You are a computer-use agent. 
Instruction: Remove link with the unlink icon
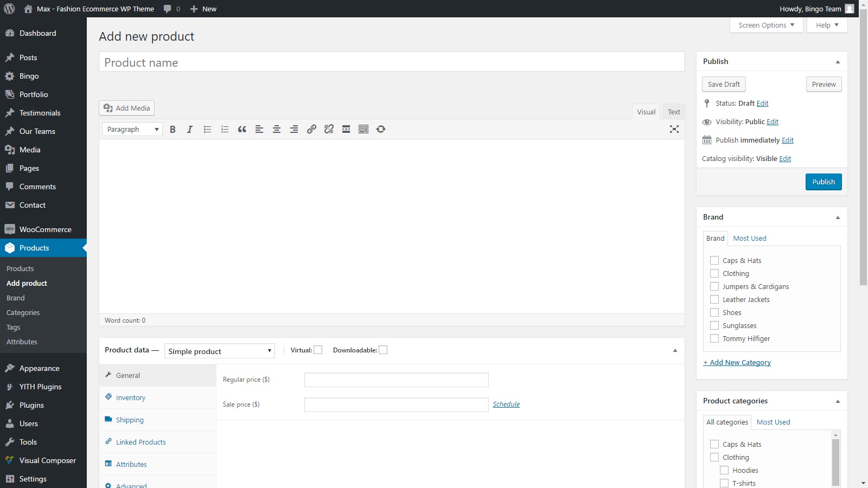coord(329,129)
